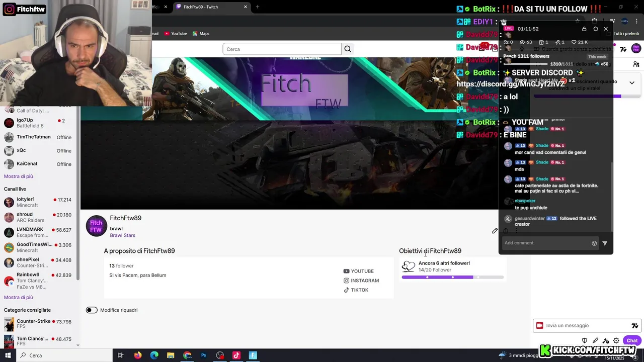Open TikTok LIVE overlay settings gear

pos(595,29)
